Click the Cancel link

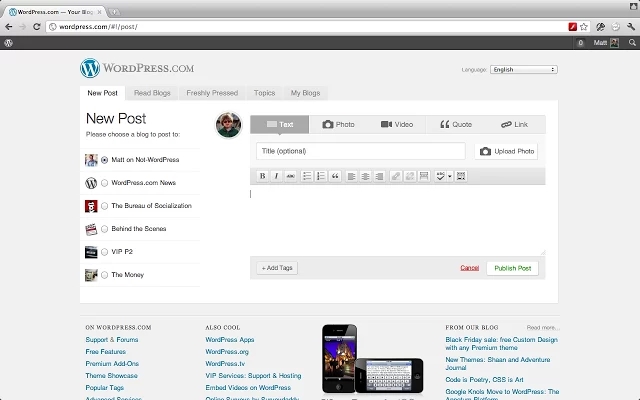coord(469,268)
